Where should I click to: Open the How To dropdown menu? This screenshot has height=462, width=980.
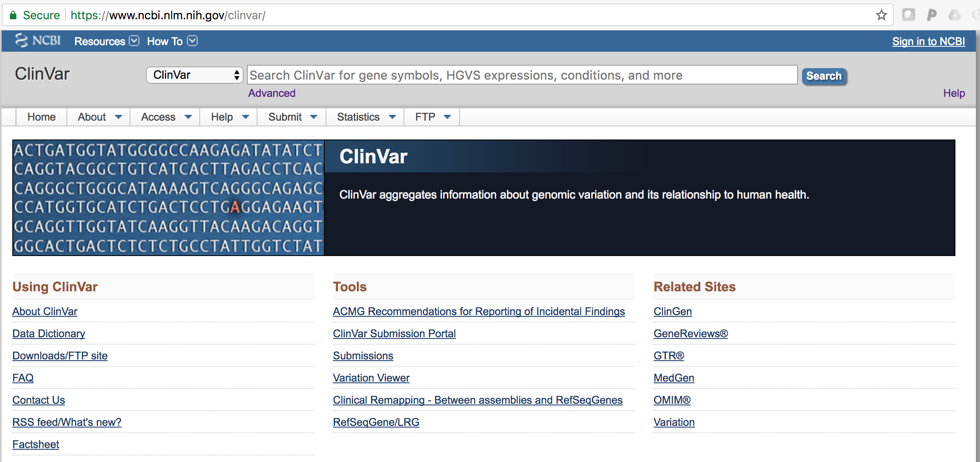172,41
